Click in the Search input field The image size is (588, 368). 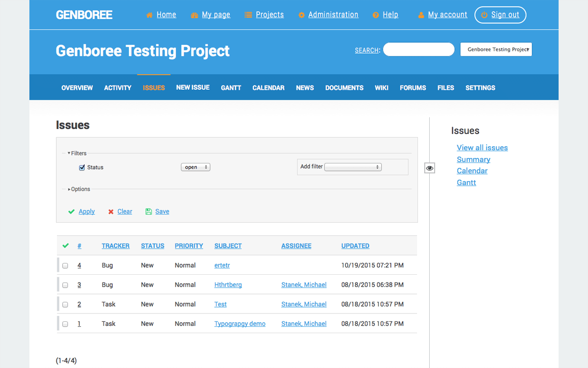tap(419, 50)
